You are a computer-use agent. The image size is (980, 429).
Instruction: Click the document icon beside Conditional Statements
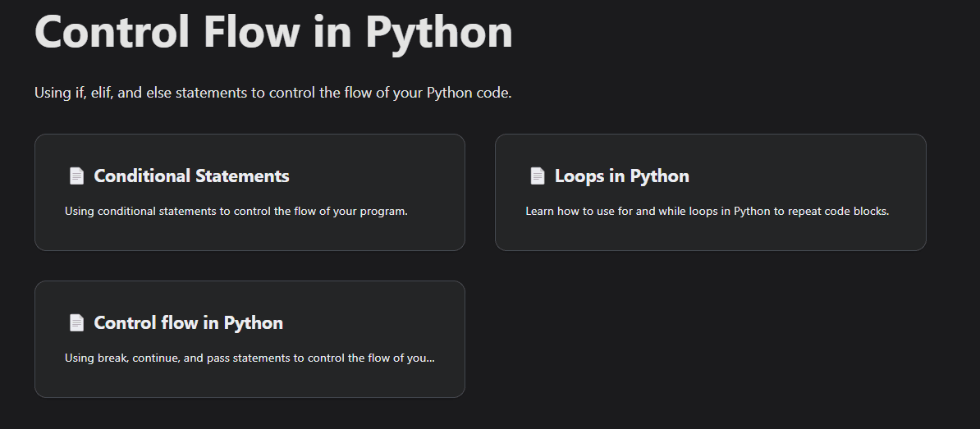click(76, 176)
